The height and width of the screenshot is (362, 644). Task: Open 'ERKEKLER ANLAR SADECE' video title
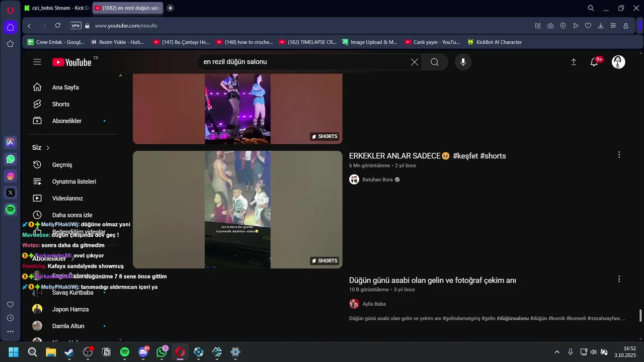click(x=428, y=156)
